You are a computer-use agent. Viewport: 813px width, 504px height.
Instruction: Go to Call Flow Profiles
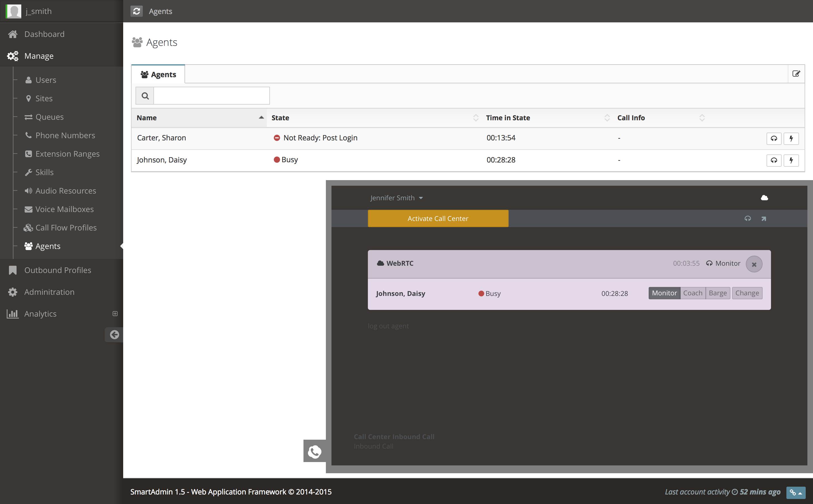coord(66,228)
